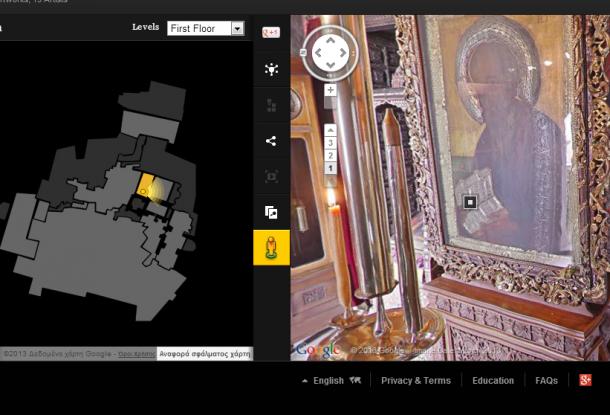Open the FAQs footer link

coord(546,380)
